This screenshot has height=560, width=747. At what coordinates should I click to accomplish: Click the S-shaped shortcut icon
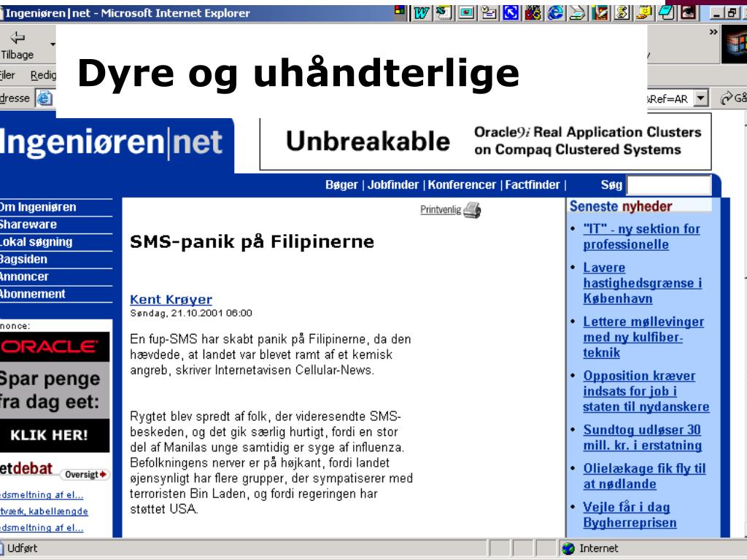click(622, 12)
